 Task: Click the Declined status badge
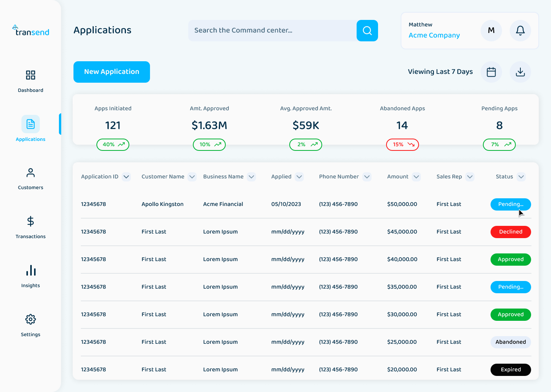coord(511,232)
